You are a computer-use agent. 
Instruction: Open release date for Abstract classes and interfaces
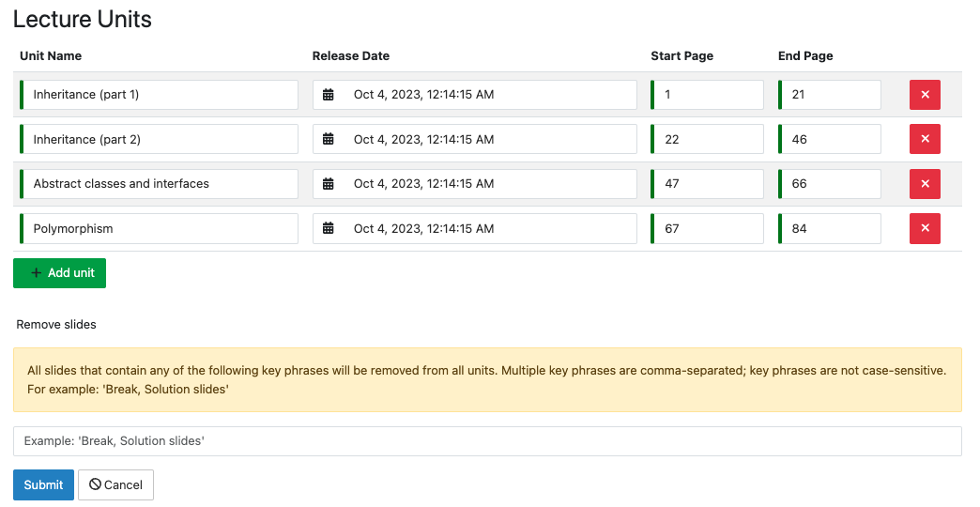tap(488, 184)
